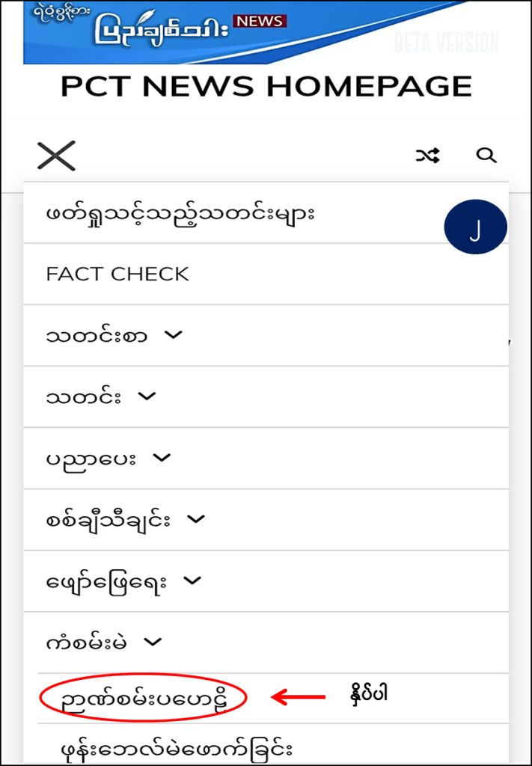Viewport: 532px width, 766px height.
Task: Open the သတင်းစာ menu entry
Action: click(x=97, y=336)
